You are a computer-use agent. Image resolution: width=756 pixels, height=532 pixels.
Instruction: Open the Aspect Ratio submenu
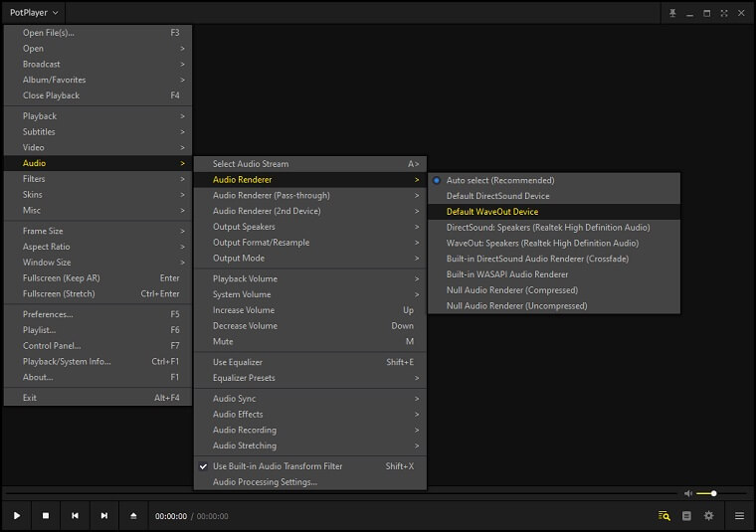(97, 247)
